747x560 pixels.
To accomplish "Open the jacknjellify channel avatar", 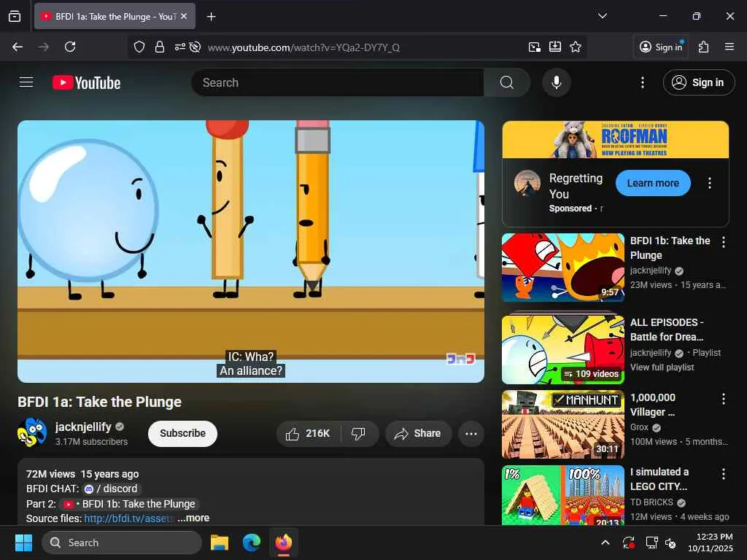I will click(32, 432).
